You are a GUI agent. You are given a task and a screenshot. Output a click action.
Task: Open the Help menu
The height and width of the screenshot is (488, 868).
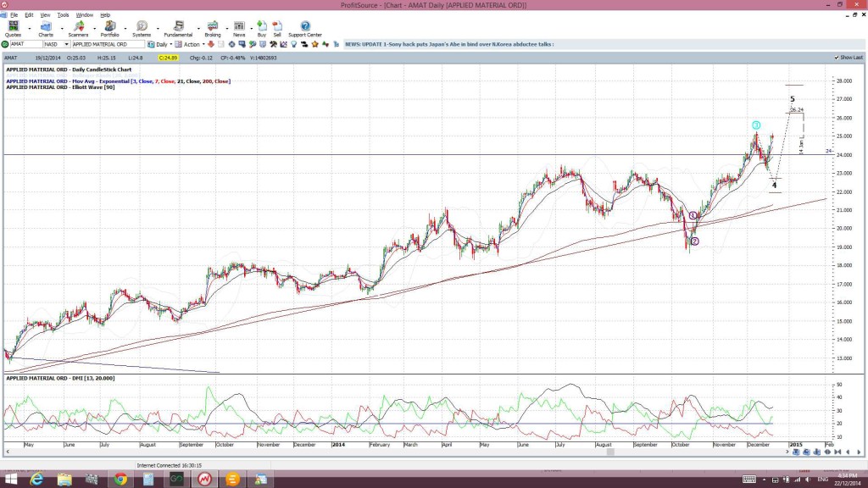pos(105,15)
